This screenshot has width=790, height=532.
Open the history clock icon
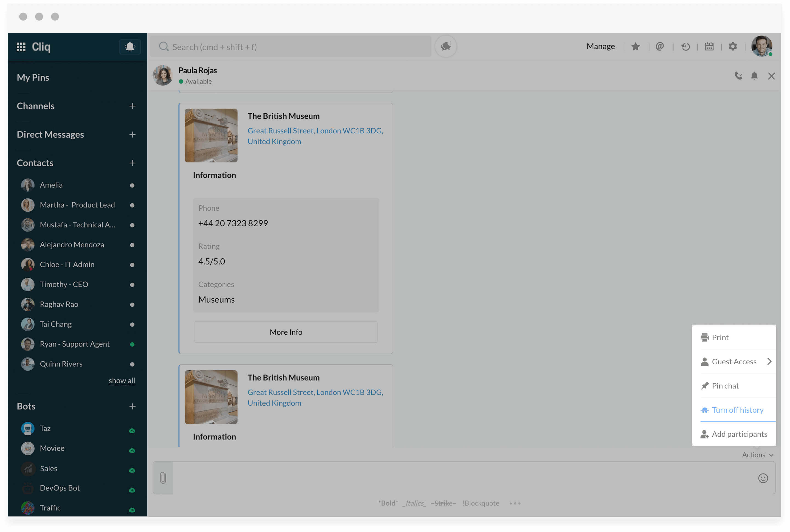coord(685,46)
